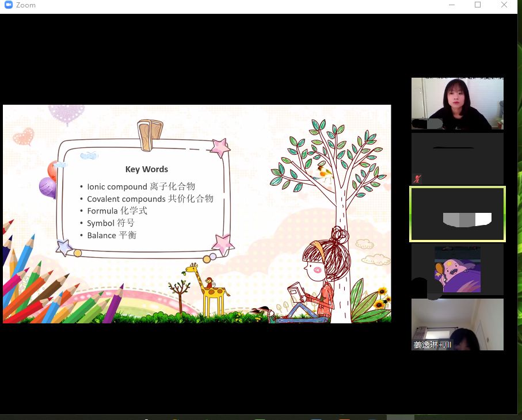Select the second participant's dark video tile
522x420 pixels.
458,159
